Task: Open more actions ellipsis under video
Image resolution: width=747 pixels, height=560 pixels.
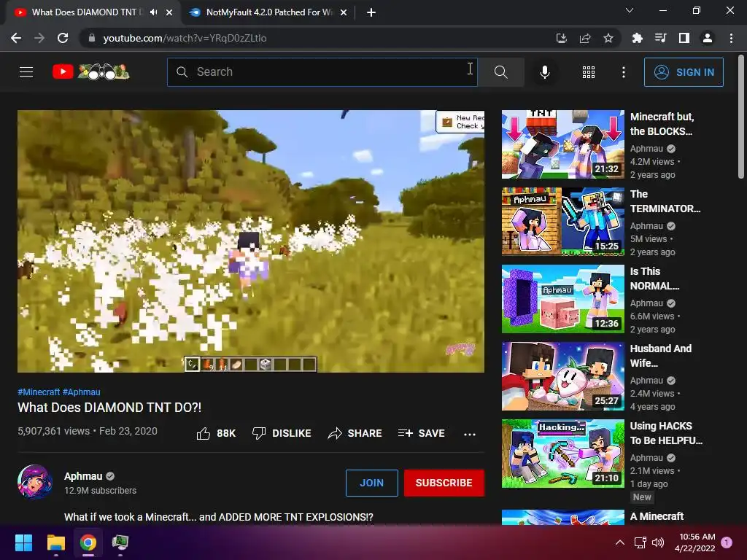Action: 470,434
